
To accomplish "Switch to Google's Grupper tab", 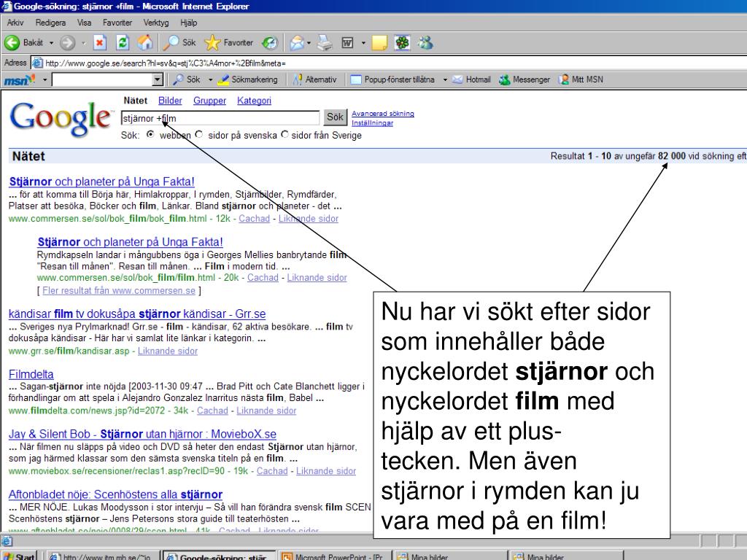I will (x=209, y=101).
